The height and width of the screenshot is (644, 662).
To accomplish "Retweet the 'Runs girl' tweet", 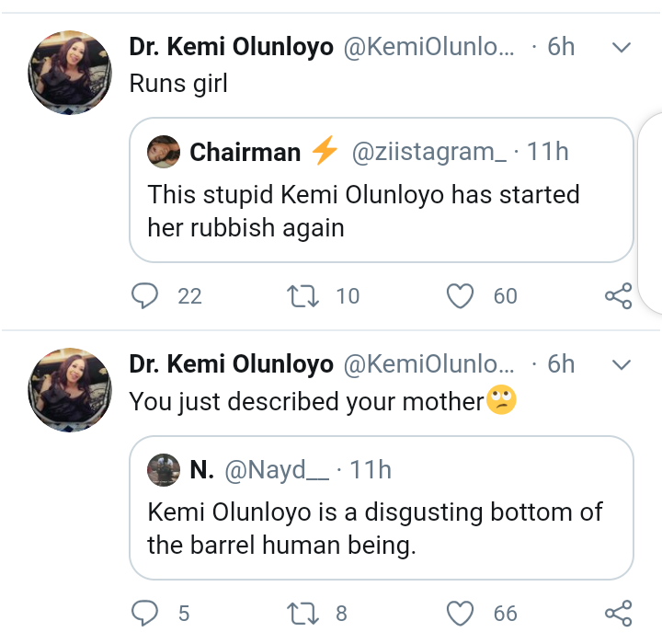I will [302, 295].
